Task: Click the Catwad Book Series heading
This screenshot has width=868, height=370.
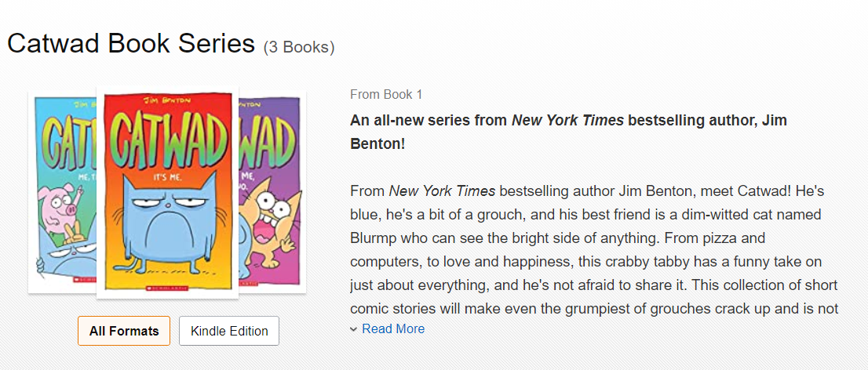Action: pos(131,44)
